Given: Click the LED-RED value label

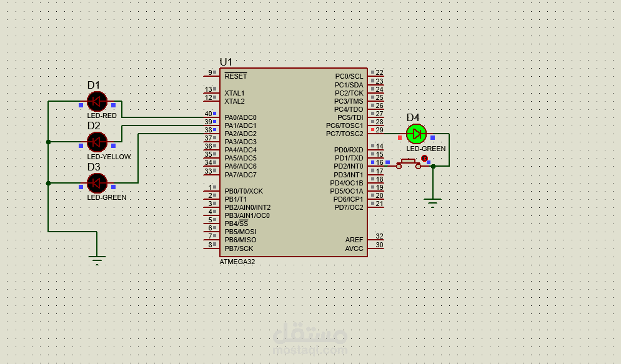Looking at the screenshot, I should pos(102,116).
